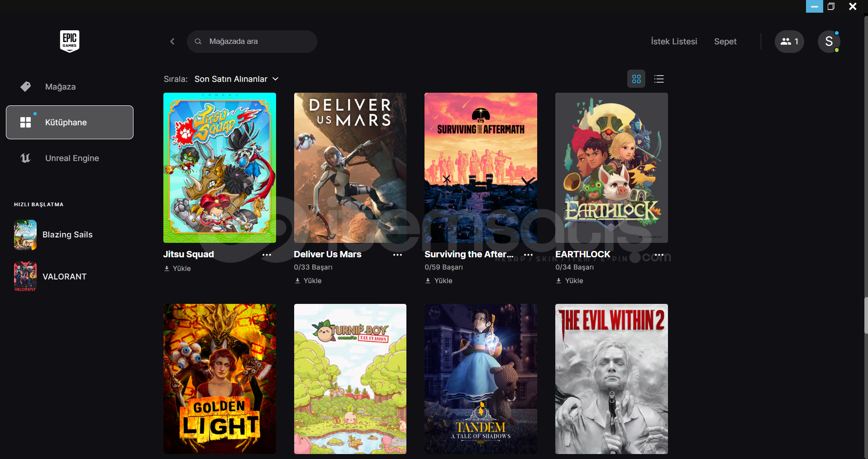Select the Kütüphane section

tap(70, 122)
